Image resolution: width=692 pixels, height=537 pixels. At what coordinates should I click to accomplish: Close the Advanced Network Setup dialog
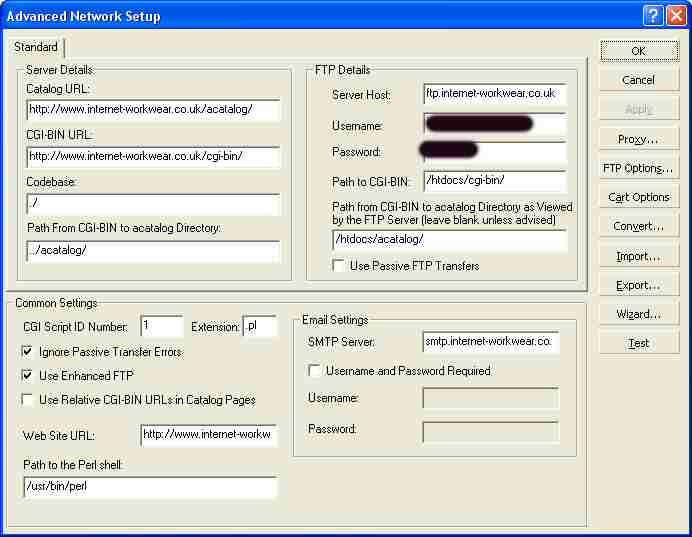coord(675,15)
